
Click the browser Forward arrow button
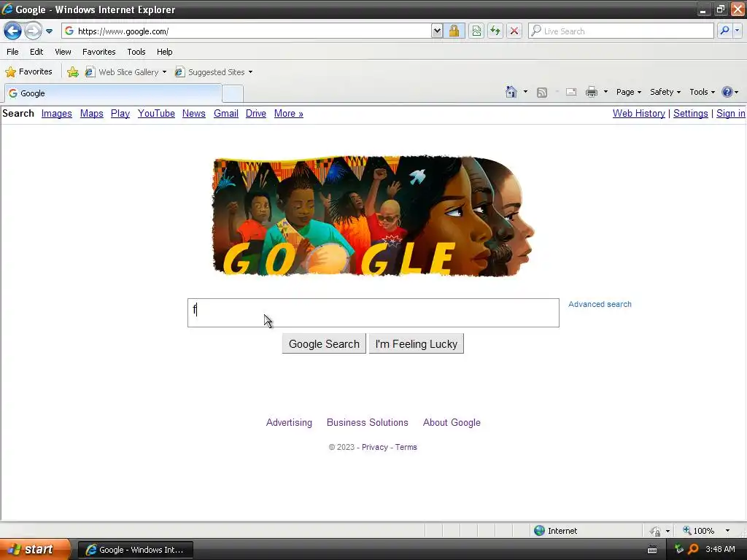click(33, 31)
